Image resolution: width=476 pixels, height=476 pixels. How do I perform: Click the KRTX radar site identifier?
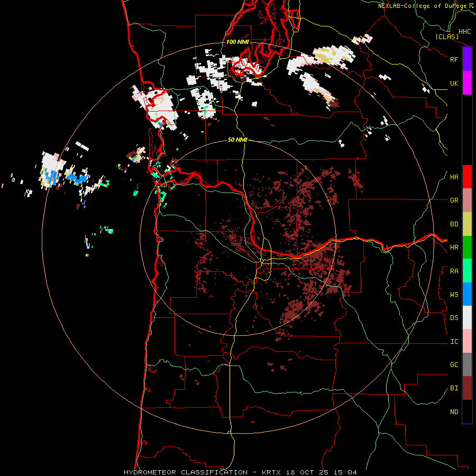pos(272,472)
